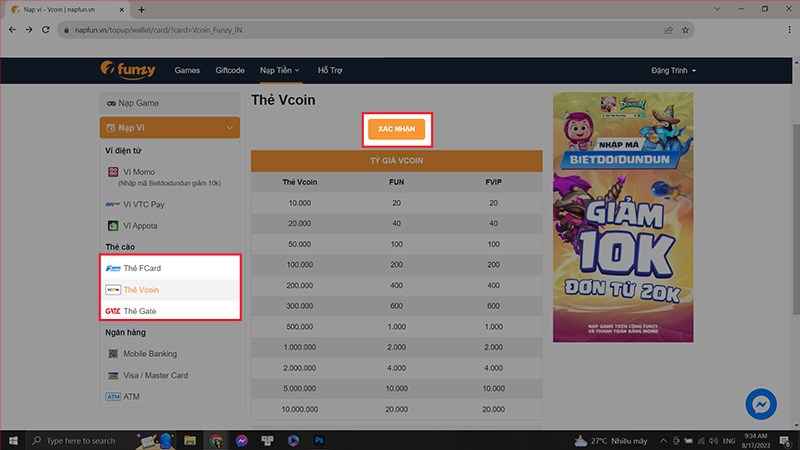
Task: Go back with browser back arrow
Action: click(12, 30)
